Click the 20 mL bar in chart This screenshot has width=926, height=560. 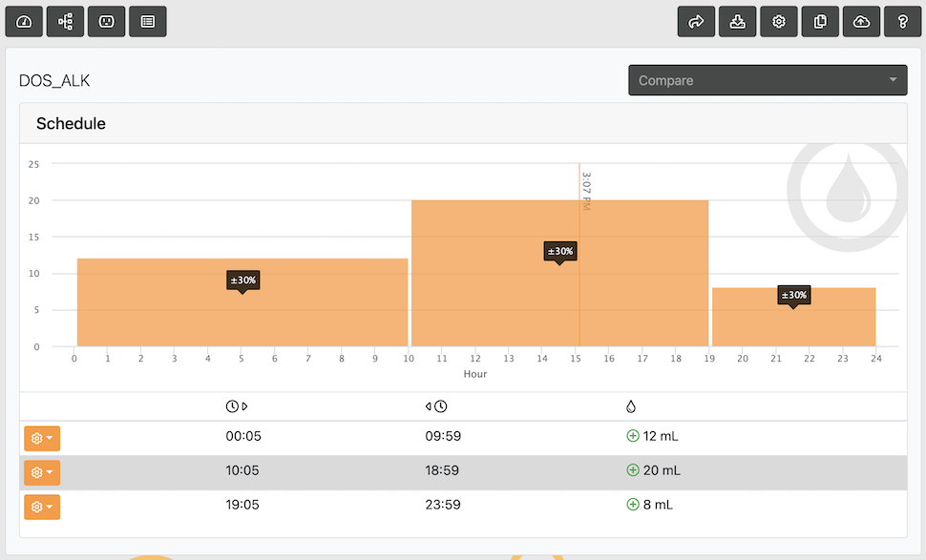(477, 296)
